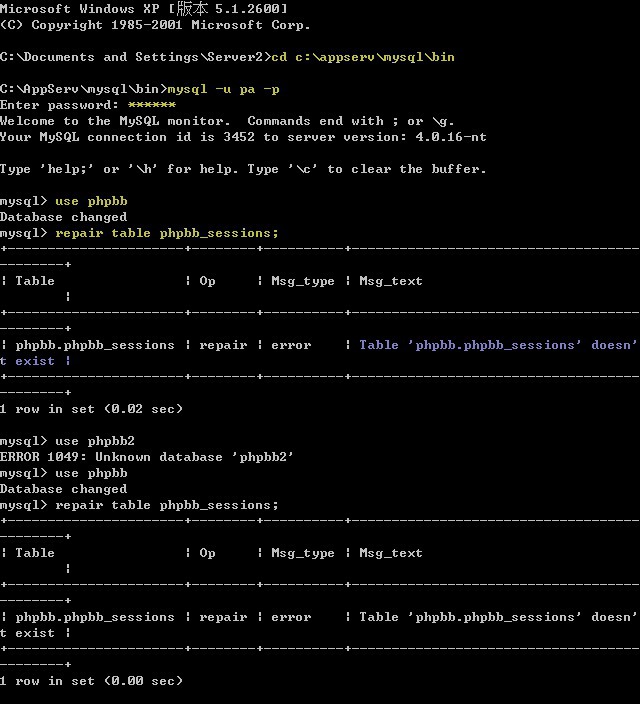Click the masked password asterisks

click(x=151, y=105)
